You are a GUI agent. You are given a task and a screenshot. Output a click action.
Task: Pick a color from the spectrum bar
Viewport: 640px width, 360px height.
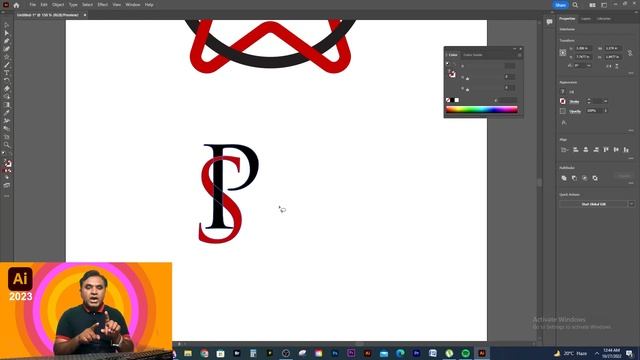[x=482, y=109]
